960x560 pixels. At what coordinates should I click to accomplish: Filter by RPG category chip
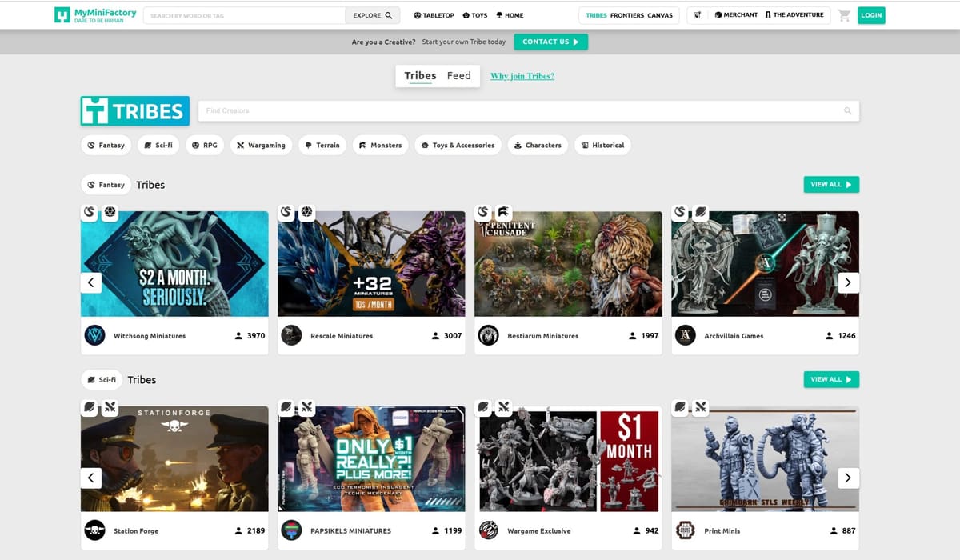[205, 145]
